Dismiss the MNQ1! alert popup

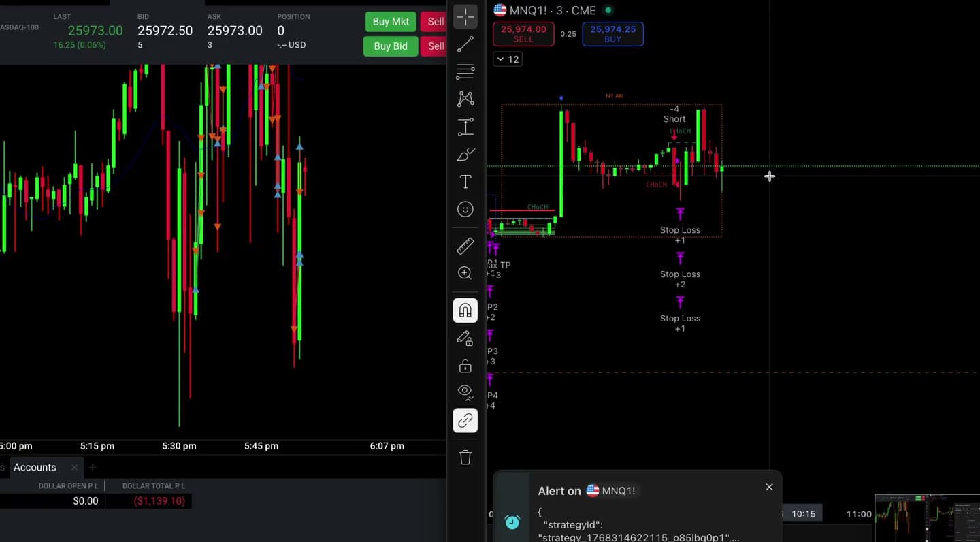[x=769, y=487]
